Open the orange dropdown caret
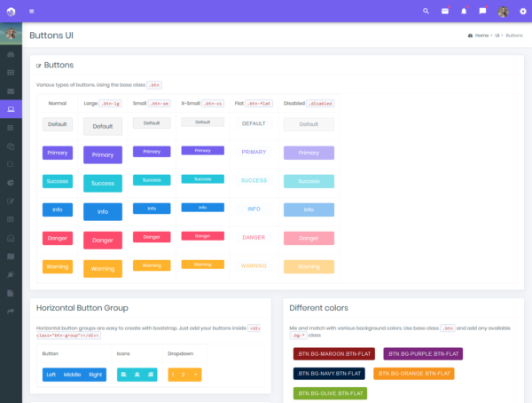Image resolution: width=532 pixels, height=403 pixels. tap(196, 375)
